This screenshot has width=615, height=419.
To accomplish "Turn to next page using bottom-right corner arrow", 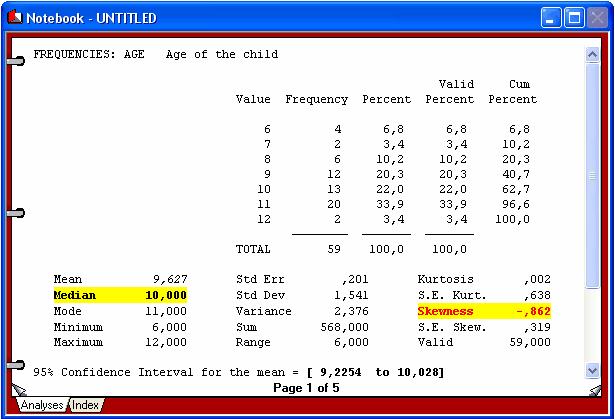I will pyautogui.click(x=595, y=389).
